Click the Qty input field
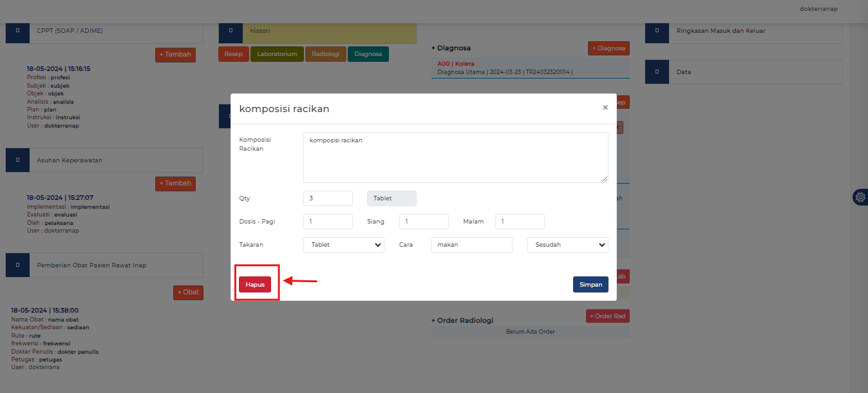This screenshot has height=393, width=868. tap(328, 198)
